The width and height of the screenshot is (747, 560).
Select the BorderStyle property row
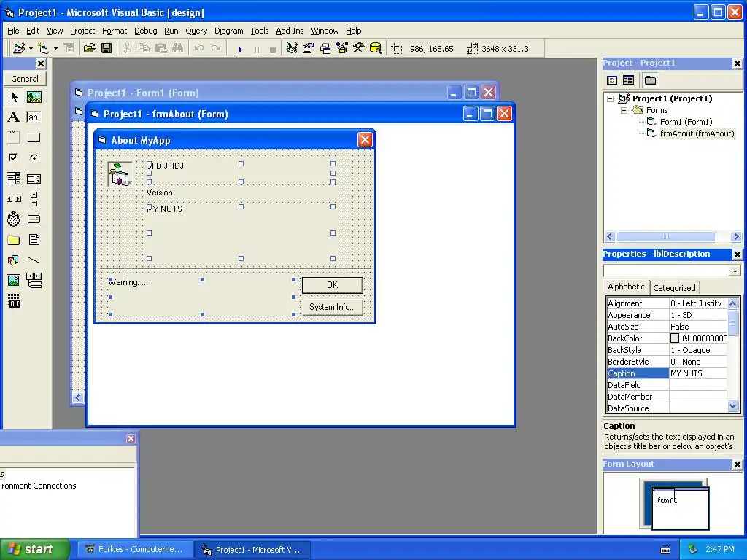(x=667, y=362)
